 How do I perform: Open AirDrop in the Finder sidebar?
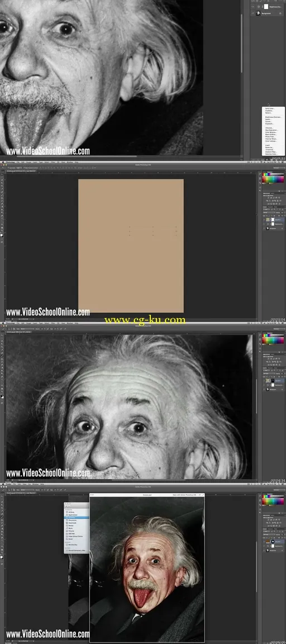click(71, 512)
